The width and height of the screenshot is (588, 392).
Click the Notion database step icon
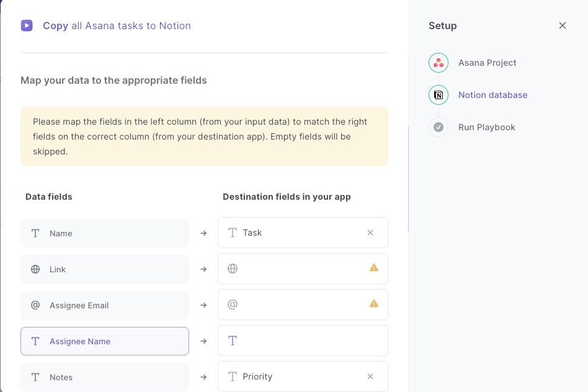(439, 95)
